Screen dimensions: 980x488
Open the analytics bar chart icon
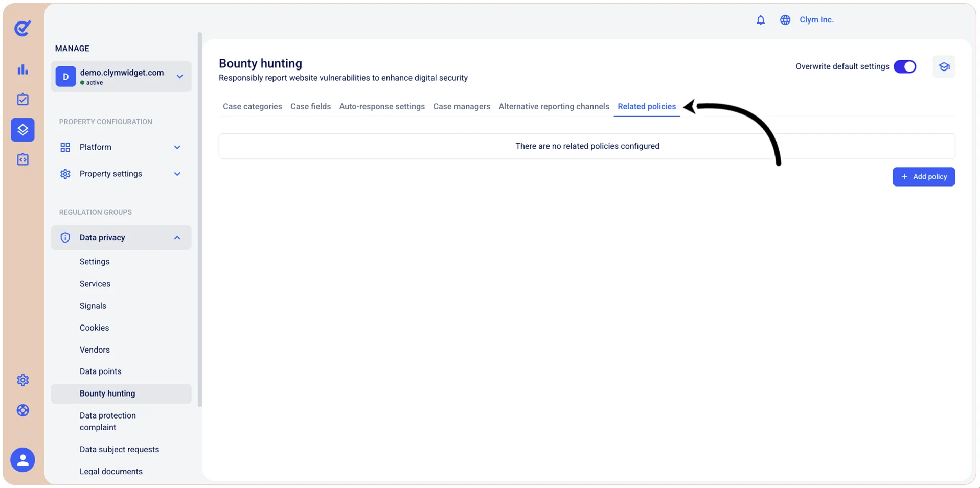click(x=22, y=69)
